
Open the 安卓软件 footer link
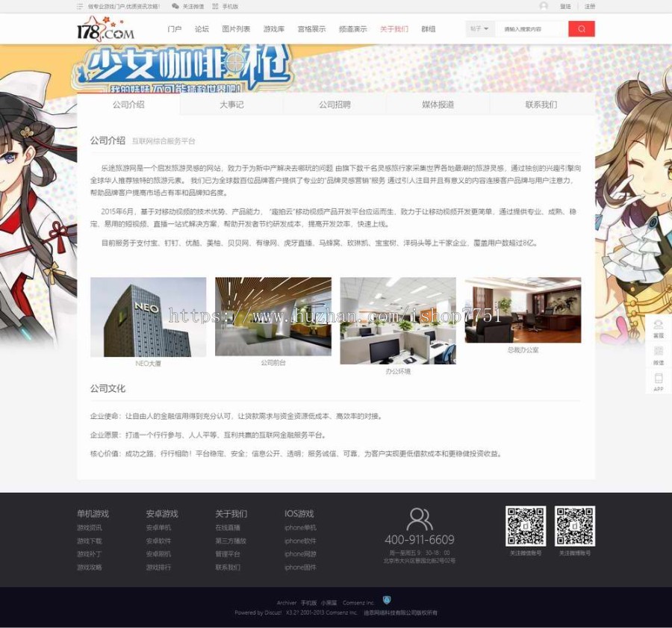coord(158,541)
